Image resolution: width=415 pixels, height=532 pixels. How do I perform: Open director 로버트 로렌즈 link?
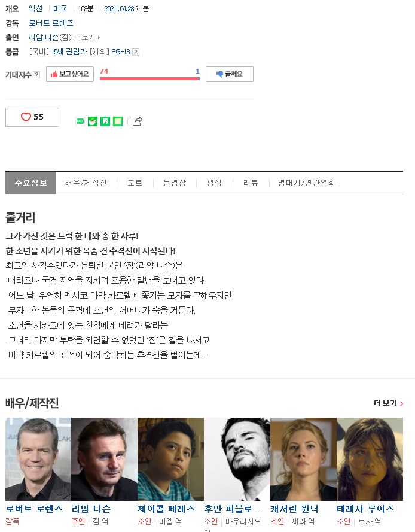point(51,23)
